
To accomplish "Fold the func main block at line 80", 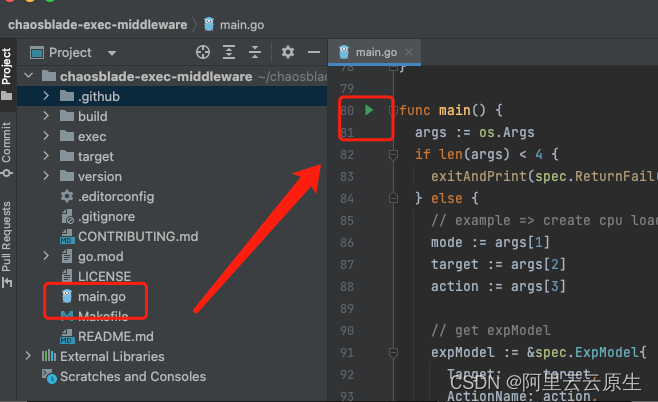I will (x=393, y=110).
